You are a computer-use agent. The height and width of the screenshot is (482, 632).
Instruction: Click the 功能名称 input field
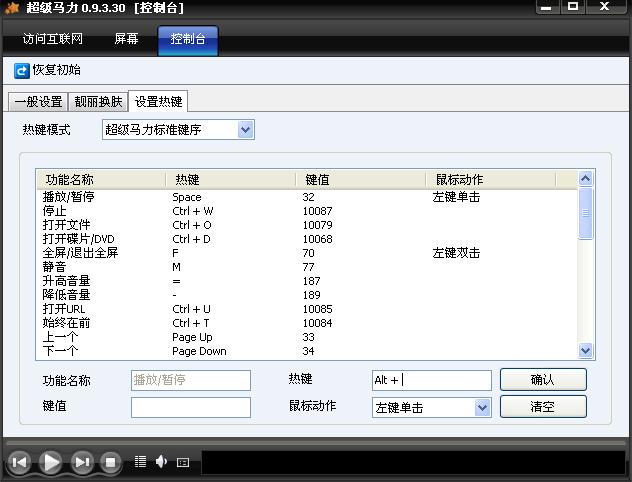pos(191,380)
